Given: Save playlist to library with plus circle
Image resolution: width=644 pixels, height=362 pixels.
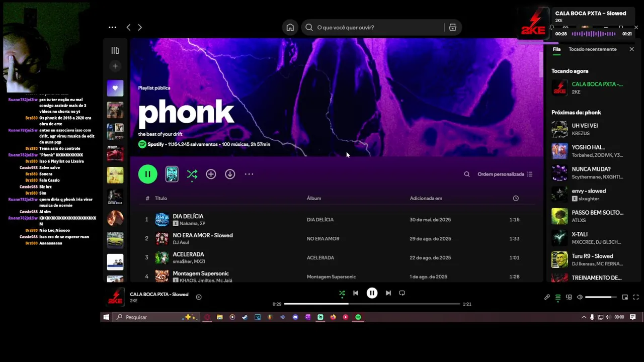Looking at the screenshot, I should [x=211, y=174].
